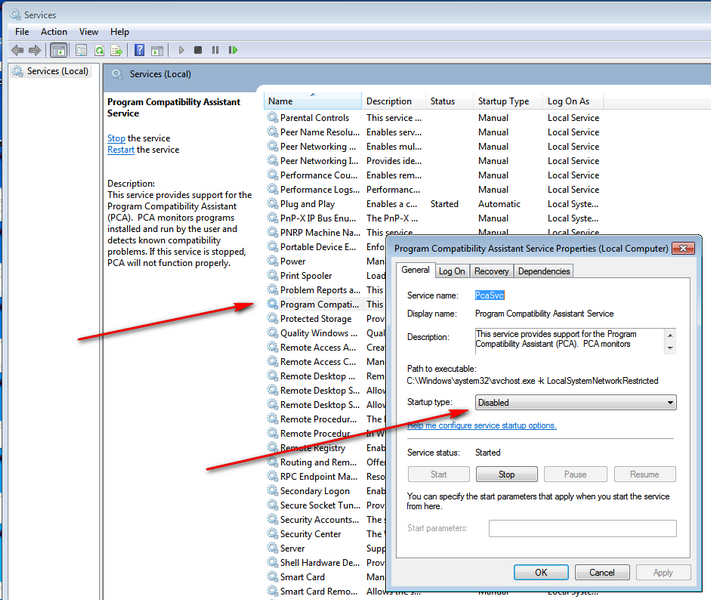
Task: Sort list by Name column header
Action: click(x=312, y=101)
